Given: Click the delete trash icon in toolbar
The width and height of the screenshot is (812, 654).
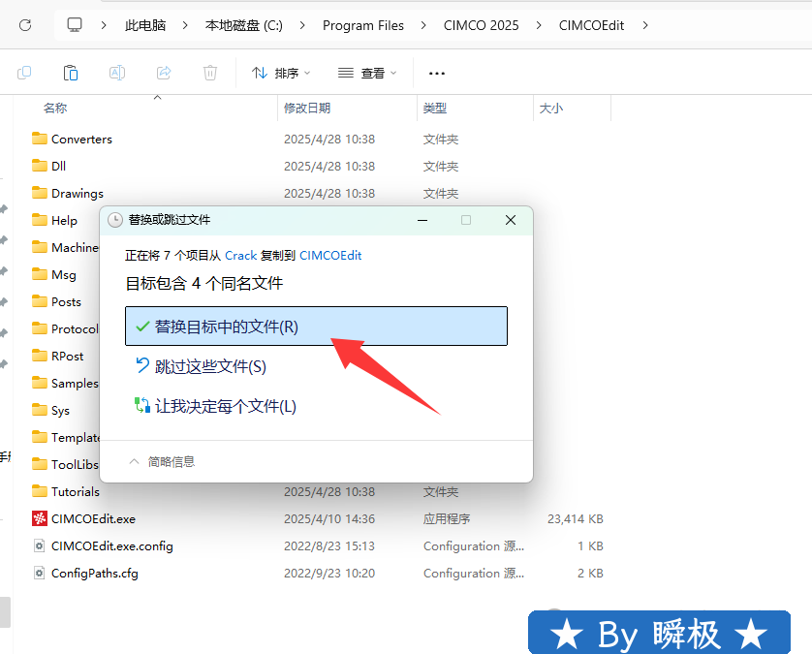Looking at the screenshot, I should tap(209, 73).
